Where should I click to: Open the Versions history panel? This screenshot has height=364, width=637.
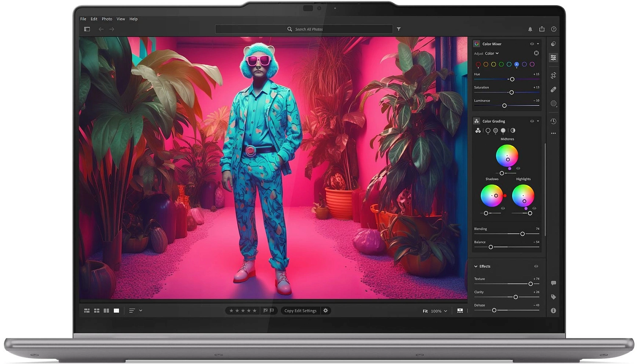(x=553, y=121)
